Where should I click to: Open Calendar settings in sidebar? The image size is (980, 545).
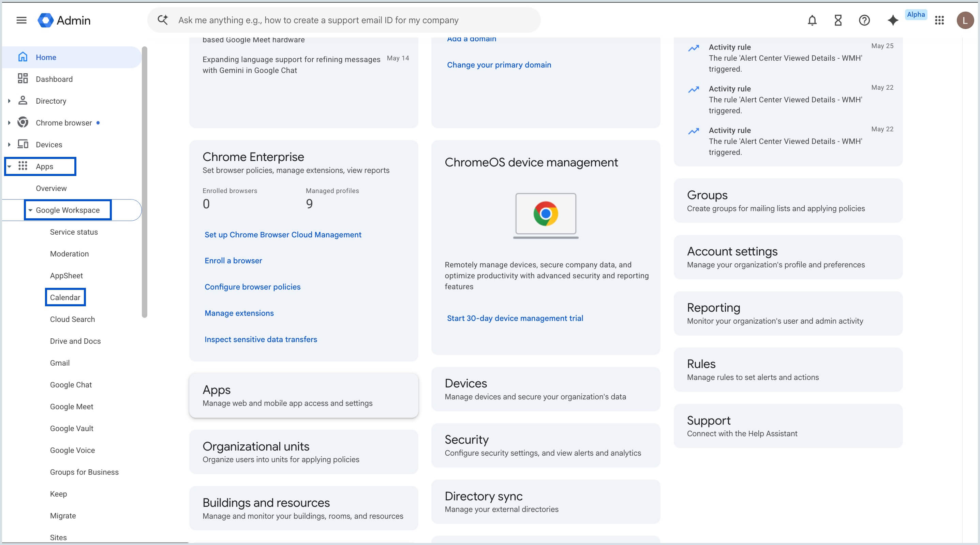(65, 297)
